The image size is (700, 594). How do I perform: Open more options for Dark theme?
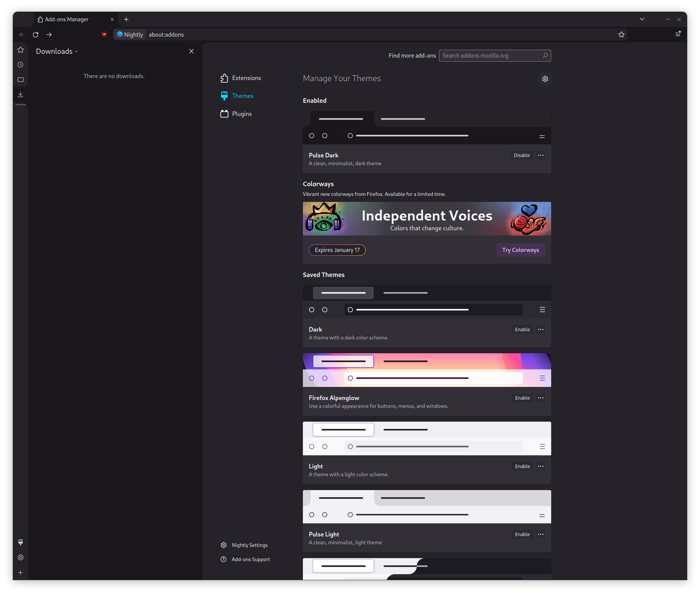541,329
